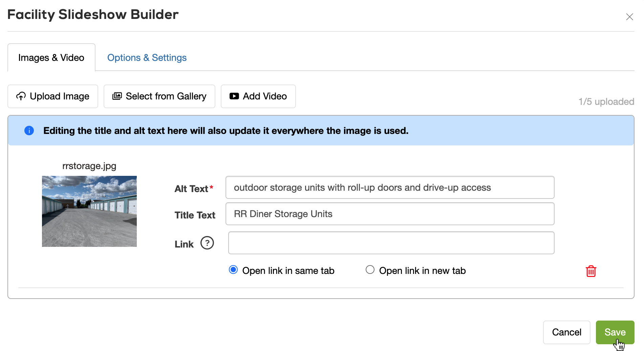Select "Open link in same tab"

(233, 270)
